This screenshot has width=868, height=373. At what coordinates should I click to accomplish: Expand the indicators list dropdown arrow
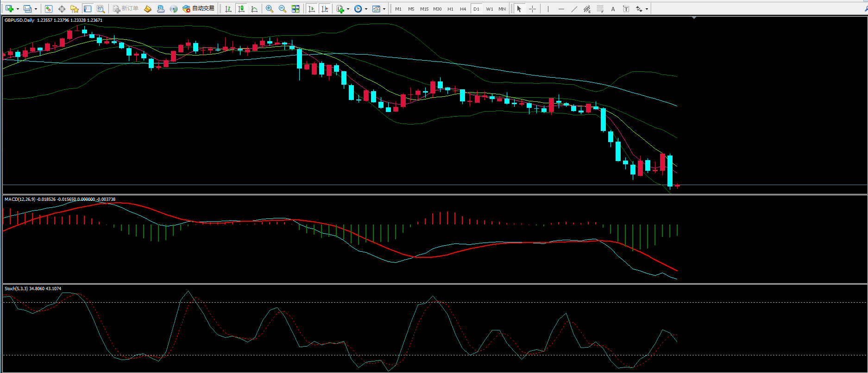[348, 9]
